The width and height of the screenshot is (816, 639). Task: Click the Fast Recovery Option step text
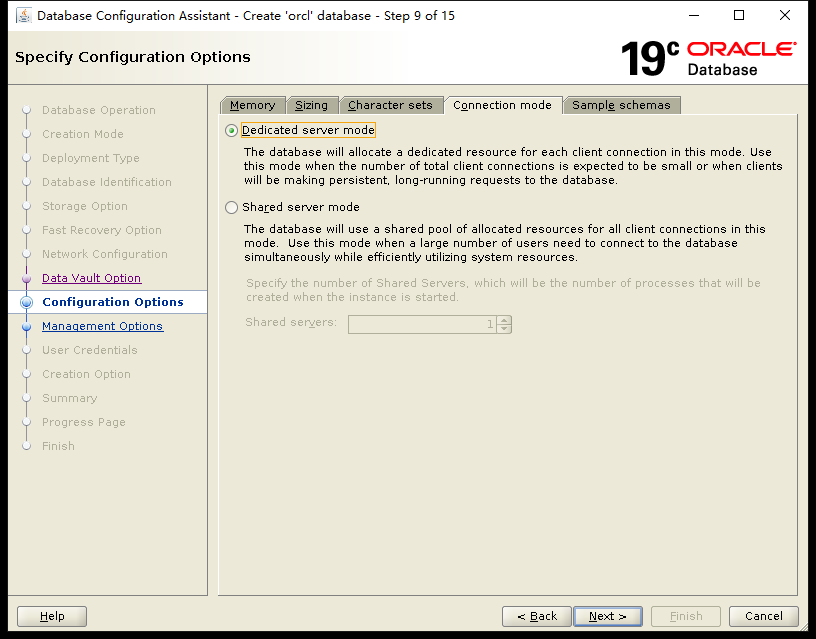(x=102, y=229)
